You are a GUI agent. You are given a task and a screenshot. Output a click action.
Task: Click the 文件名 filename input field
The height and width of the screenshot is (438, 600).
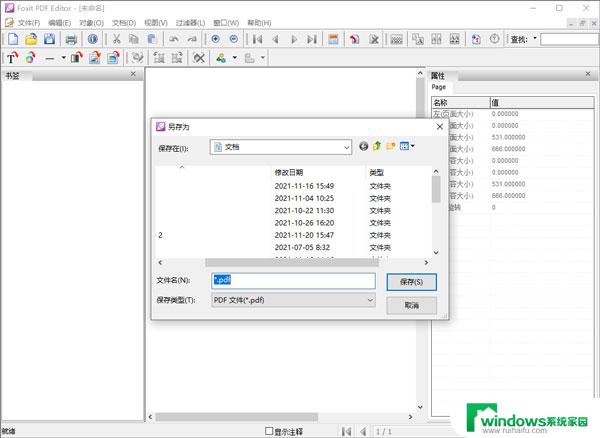click(293, 280)
